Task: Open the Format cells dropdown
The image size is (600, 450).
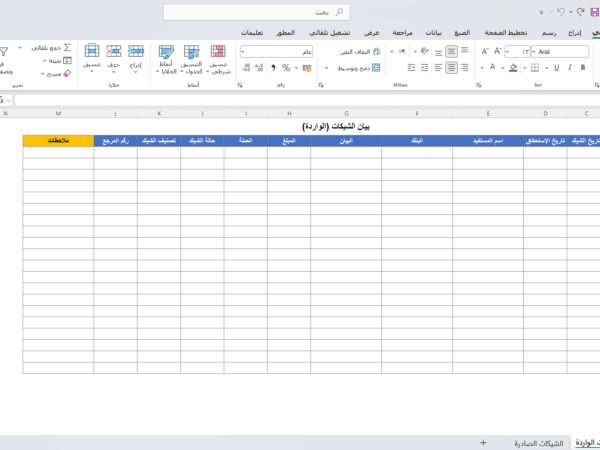Action: (92, 57)
